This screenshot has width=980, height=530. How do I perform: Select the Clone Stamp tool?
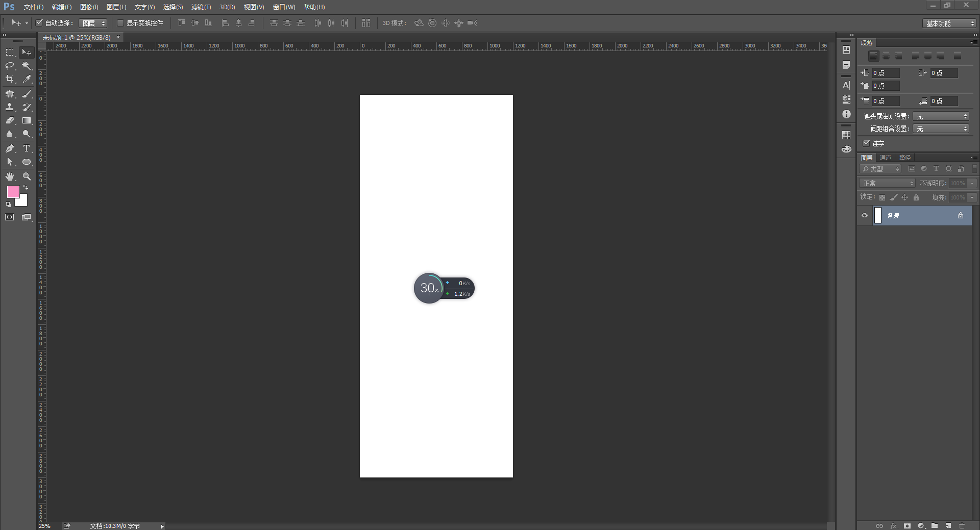click(x=10, y=107)
